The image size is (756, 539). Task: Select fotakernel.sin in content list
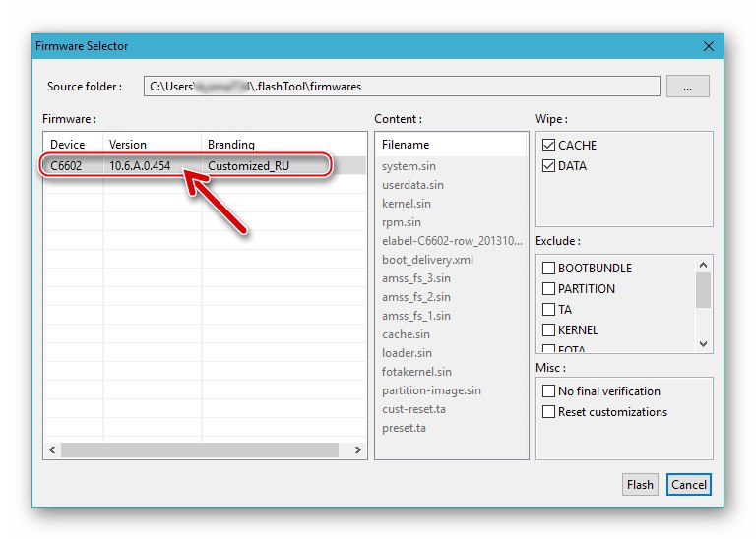pyautogui.click(x=416, y=372)
